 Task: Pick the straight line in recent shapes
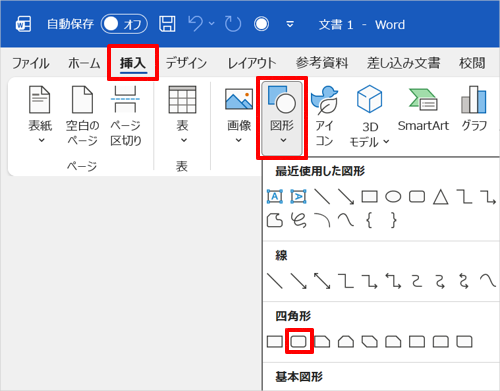tap(322, 197)
